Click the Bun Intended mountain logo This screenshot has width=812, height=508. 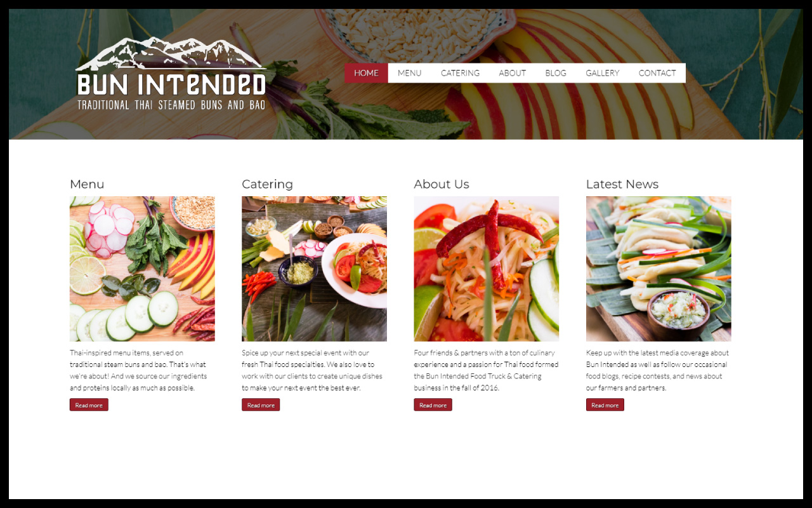(171, 74)
